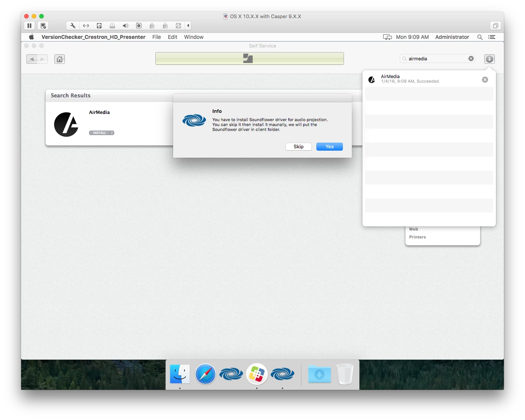Open Safari from the Dock
The image size is (525, 420).
[x=206, y=374]
